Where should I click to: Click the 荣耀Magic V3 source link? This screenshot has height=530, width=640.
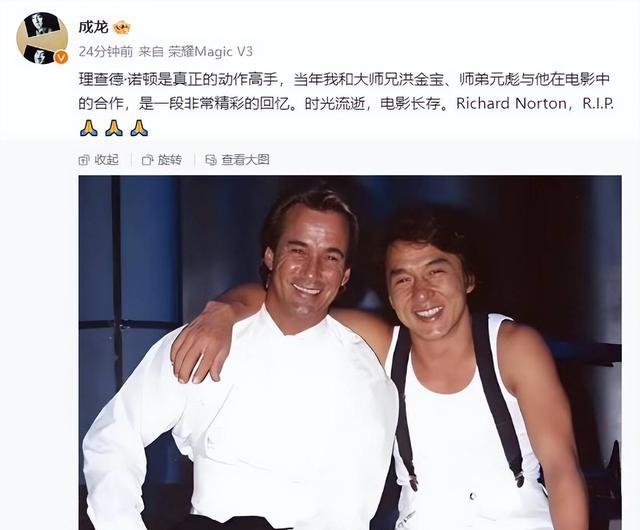coord(211,52)
